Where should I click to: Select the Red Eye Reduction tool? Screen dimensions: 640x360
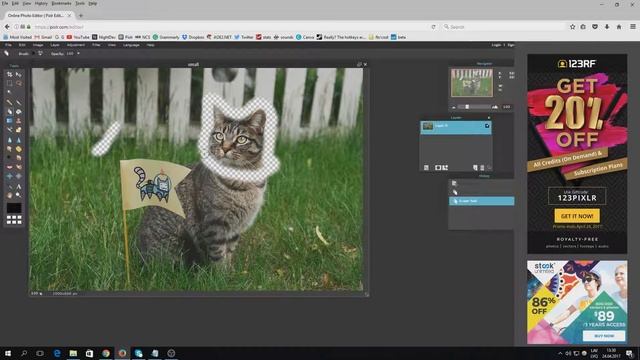pyautogui.click(x=9, y=167)
